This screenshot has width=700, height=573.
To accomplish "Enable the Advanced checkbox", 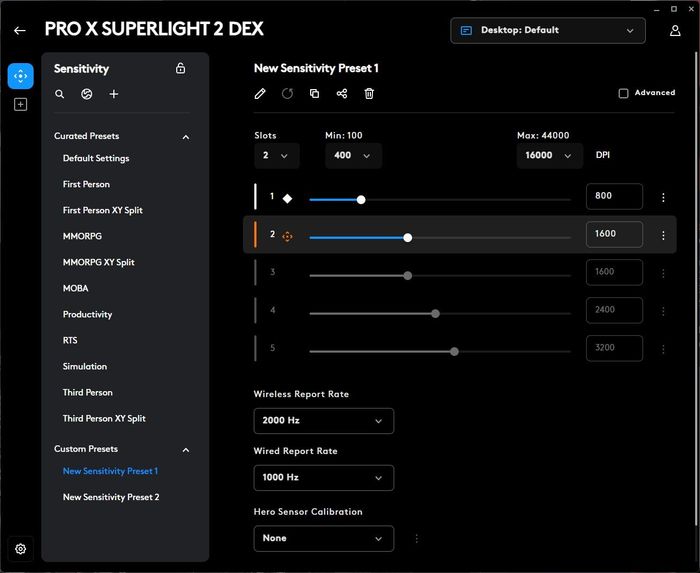I will [623, 93].
